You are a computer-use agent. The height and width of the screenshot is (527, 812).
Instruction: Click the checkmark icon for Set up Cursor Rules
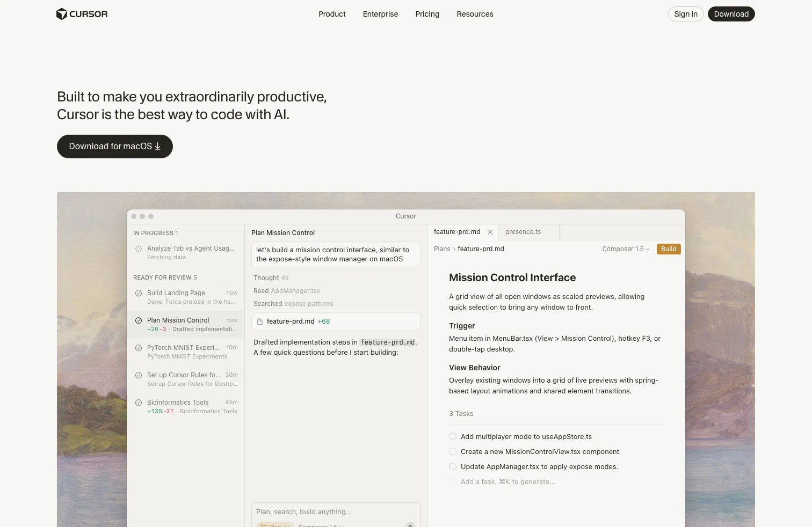139,375
